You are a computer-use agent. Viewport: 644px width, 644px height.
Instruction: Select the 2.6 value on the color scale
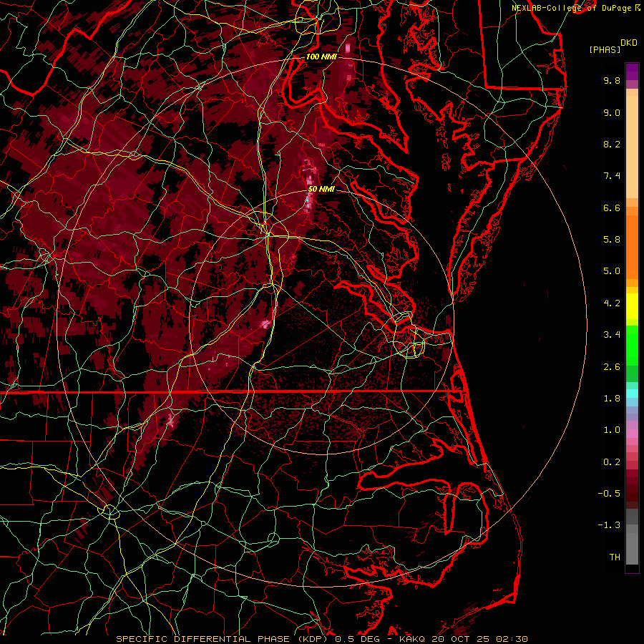612,367
